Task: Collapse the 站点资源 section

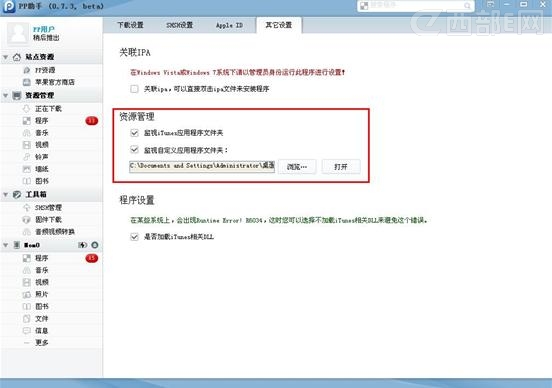Action: pos(6,57)
